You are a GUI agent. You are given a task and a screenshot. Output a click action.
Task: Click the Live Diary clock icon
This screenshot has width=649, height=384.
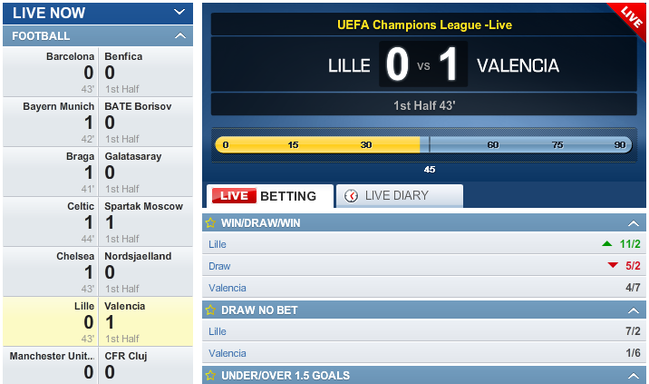[351, 196]
